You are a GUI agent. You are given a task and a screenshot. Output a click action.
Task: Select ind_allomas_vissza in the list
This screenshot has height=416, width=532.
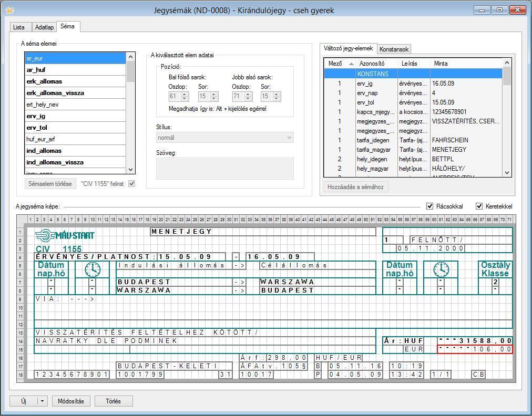click(x=75, y=162)
